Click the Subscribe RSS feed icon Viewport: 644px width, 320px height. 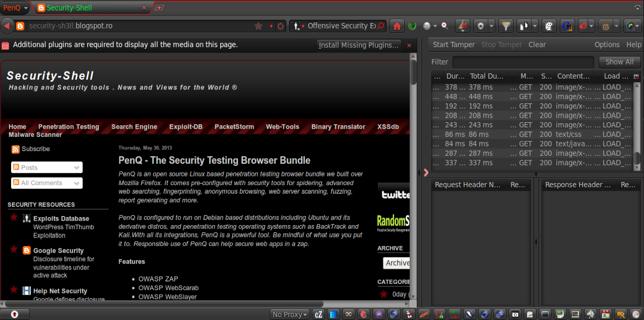[16, 149]
